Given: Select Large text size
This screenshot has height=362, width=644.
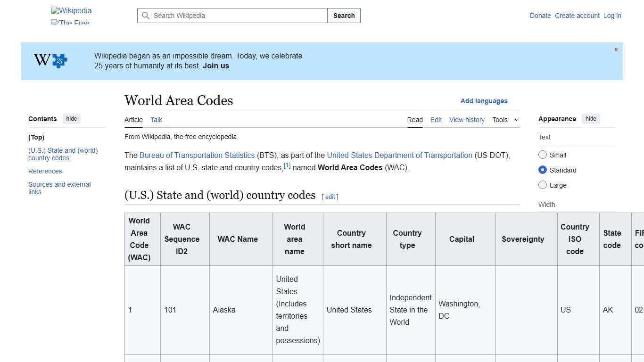Looking at the screenshot, I should pyautogui.click(x=543, y=185).
